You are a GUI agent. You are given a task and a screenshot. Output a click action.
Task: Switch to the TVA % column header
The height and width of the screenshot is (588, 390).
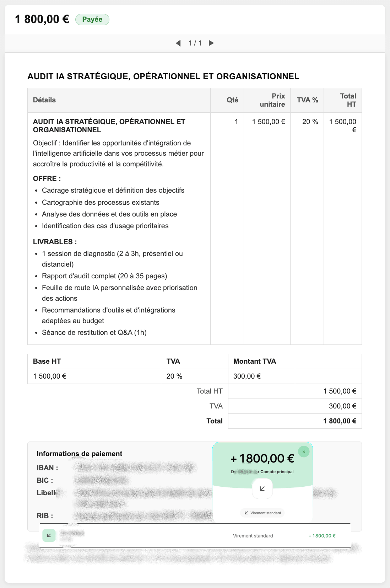[307, 100]
